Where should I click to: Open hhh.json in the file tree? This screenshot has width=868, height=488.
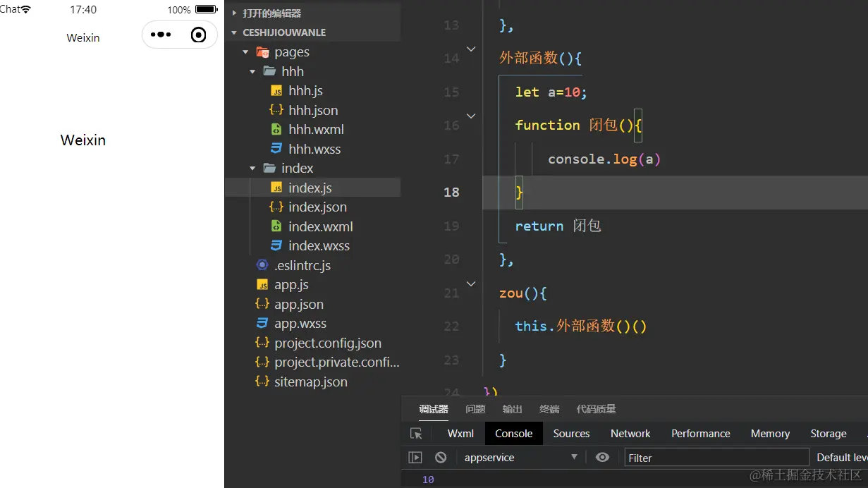coord(313,110)
